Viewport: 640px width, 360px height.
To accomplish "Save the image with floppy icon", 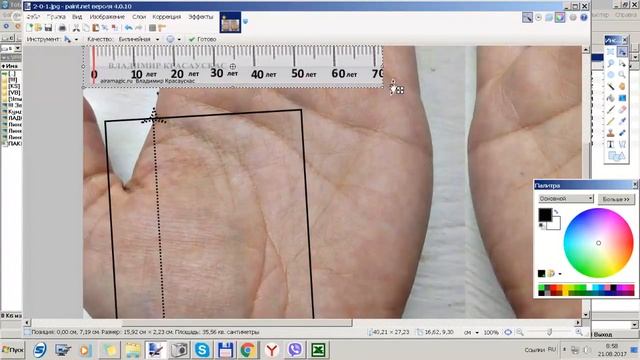I will tap(48, 28).
